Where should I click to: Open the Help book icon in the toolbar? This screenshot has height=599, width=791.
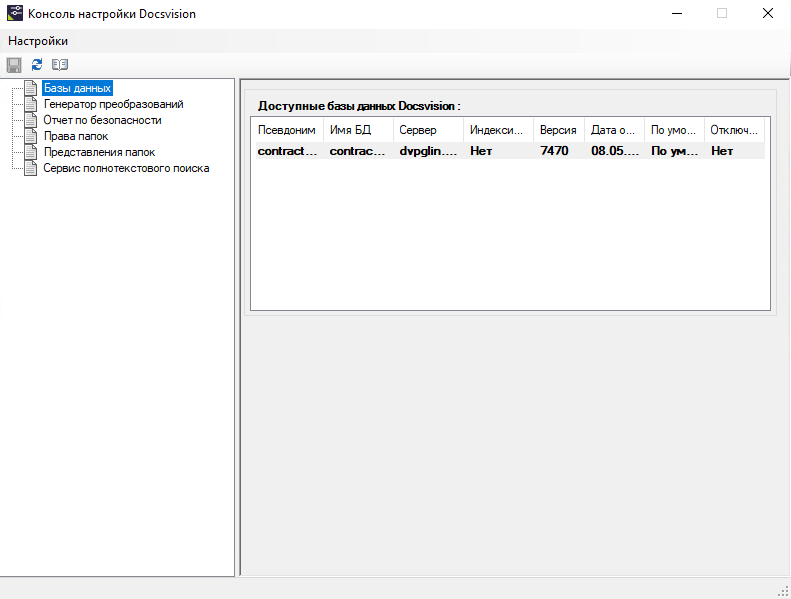pyautogui.click(x=60, y=65)
